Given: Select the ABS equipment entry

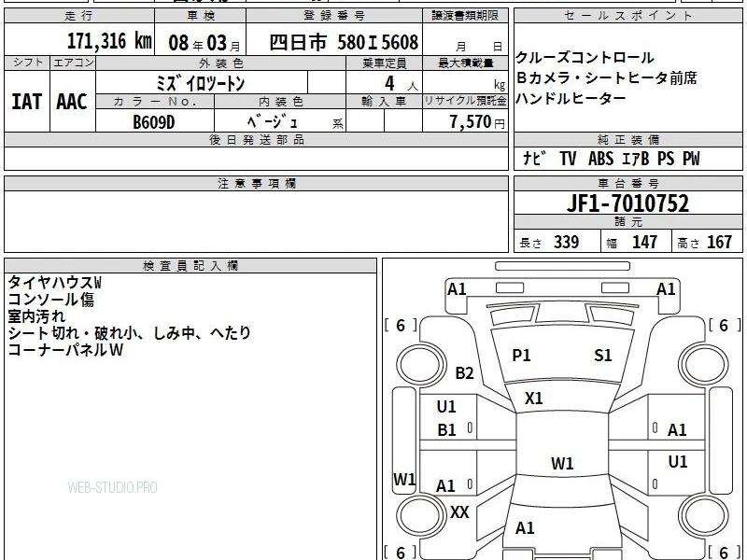Looking at the screenshot, I should pos(600,158).
